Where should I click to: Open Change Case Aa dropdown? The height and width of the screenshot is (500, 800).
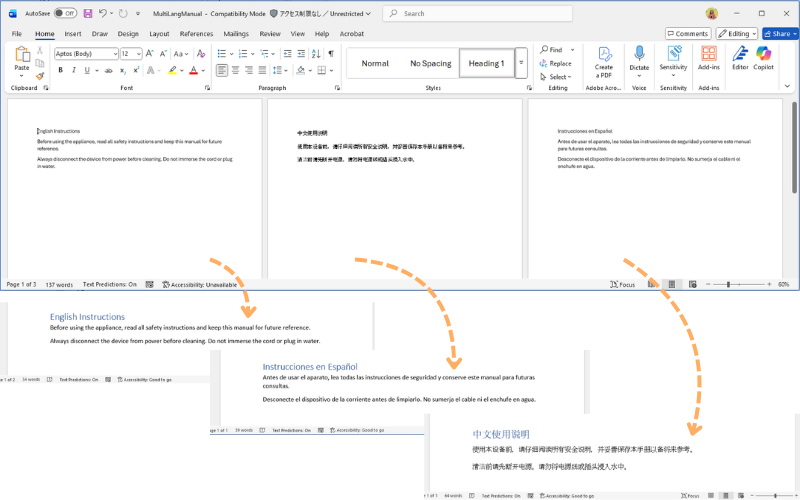tap(181, 54)
